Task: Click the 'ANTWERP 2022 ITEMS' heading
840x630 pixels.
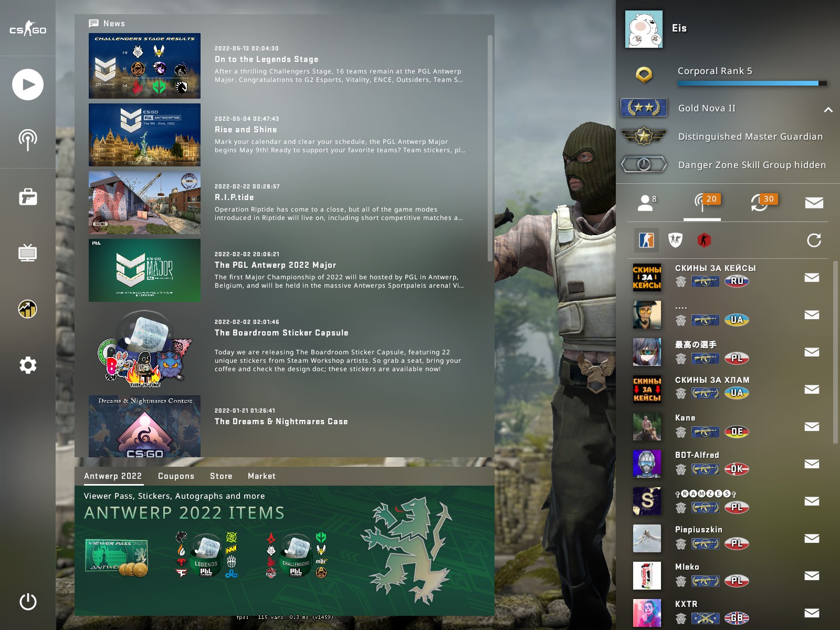Action: [184, 512]
